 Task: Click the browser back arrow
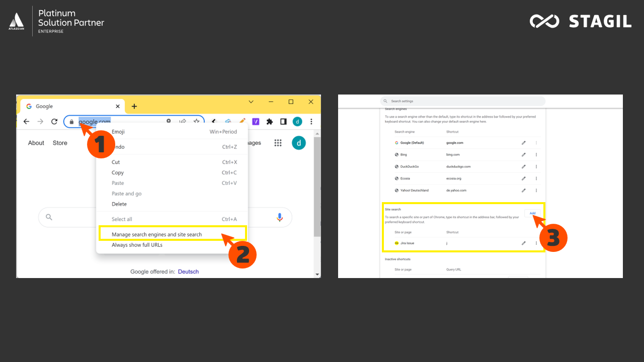point(27,122)
